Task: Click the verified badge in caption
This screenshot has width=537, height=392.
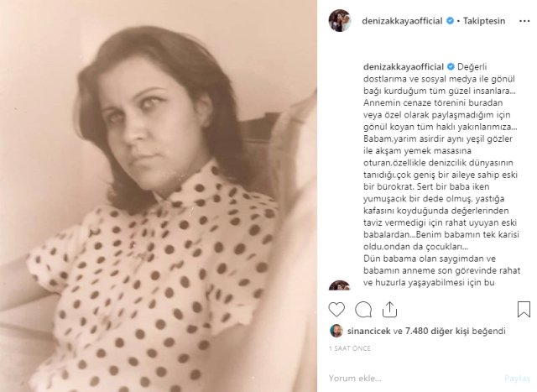Action: [451, 67]
